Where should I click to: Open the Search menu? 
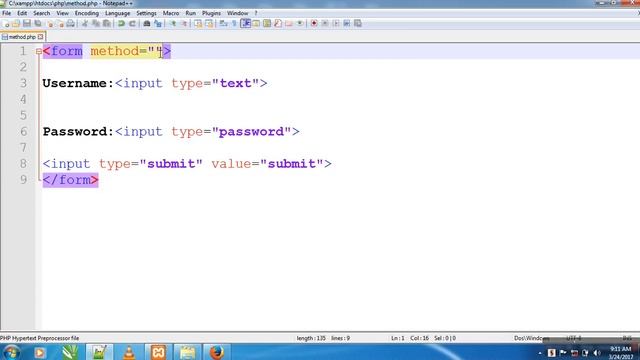click(x=42, y=13)
